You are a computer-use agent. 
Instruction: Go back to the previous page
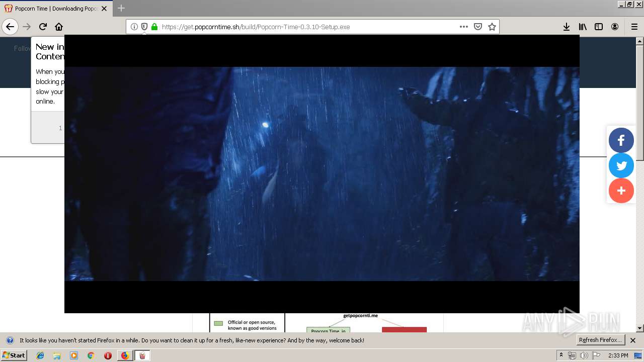[10, 27]
